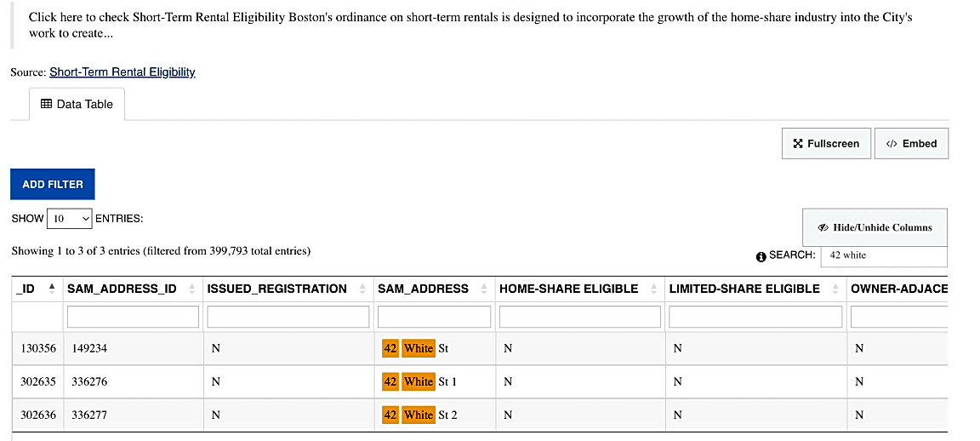Click the SAM_ADDRESS column filter field

435,317
